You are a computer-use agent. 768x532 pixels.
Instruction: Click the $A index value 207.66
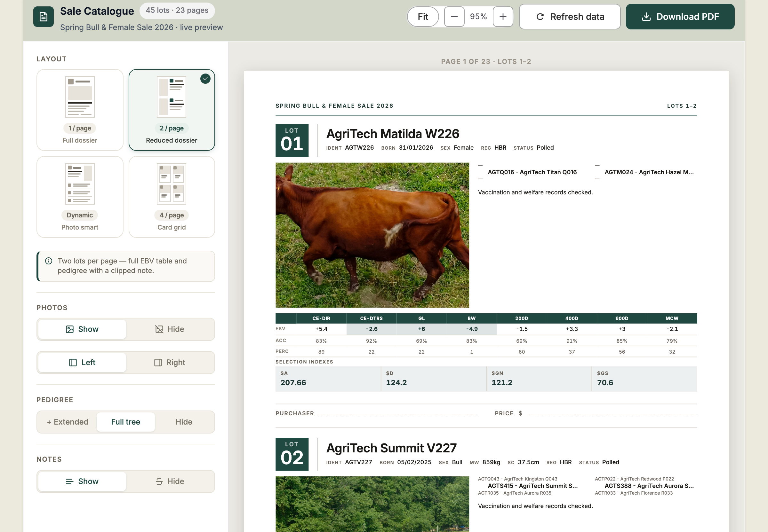[x=293, y=383]
